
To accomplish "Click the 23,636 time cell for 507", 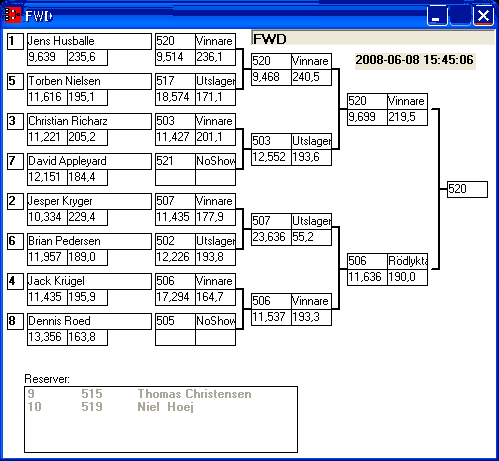I will pos(271,237).
